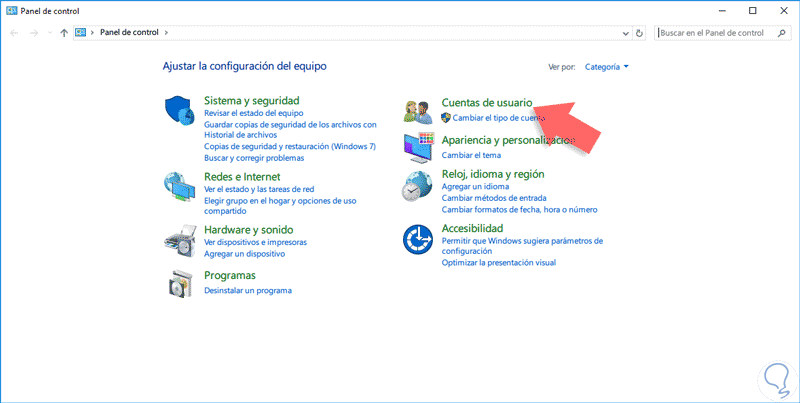This screenshot has width=800, height=403.
Task: Open Buscar y corregir problemas
Action: (254, 158)
